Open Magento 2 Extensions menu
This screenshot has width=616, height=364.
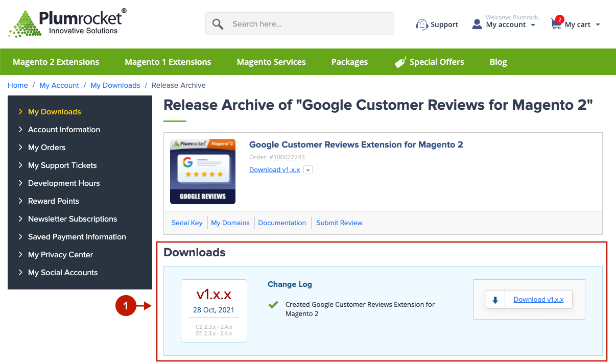click(56, 62)
